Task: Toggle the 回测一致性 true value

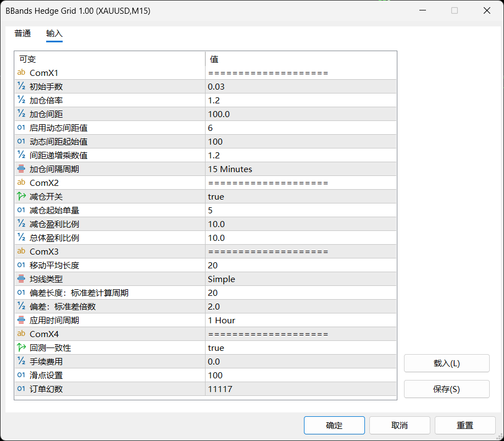Action: coord(301,348)
